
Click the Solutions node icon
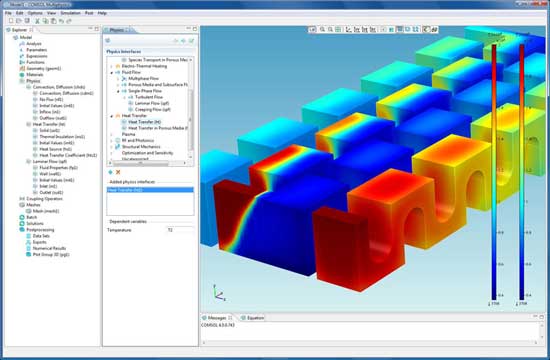pyautogui.click(x=22, y=224)
